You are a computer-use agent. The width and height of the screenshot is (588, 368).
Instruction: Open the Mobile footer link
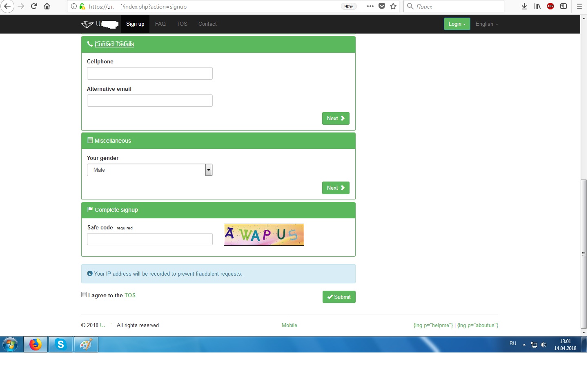click(x=290, y=325)
